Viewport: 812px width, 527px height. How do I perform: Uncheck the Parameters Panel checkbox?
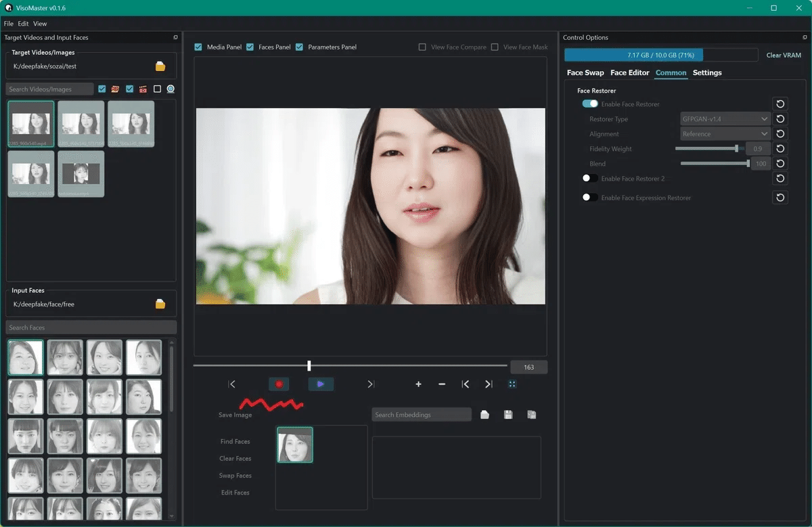pos(299,47)
